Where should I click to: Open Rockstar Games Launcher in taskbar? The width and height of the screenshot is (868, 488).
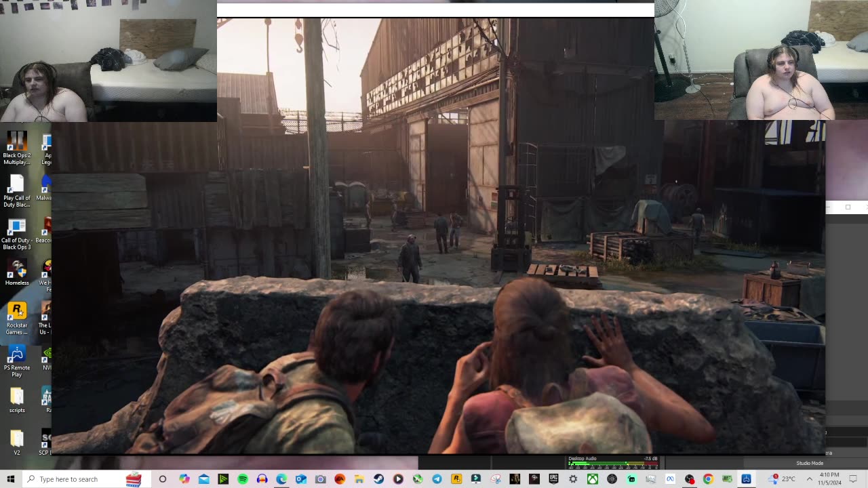[x=456, y=479]
